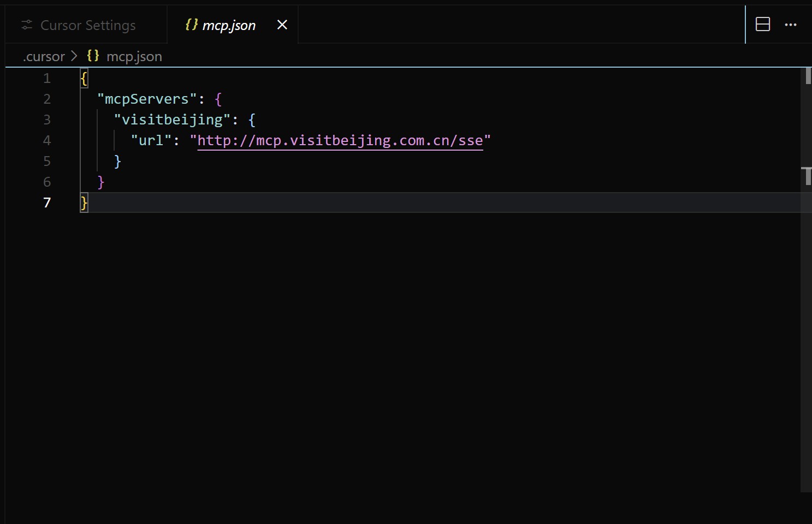This screenshot has width=812, height=524.
Task: Click the split editor layout icon
Action: tap(762, 25)
